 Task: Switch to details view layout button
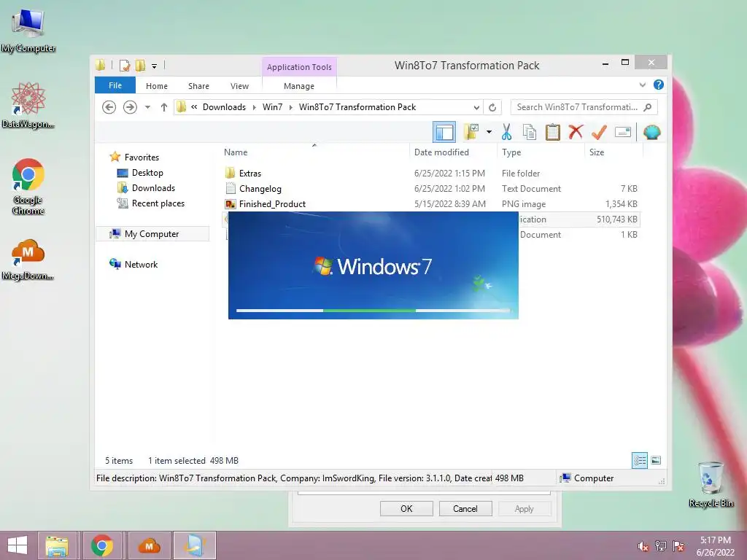[639, 461]
